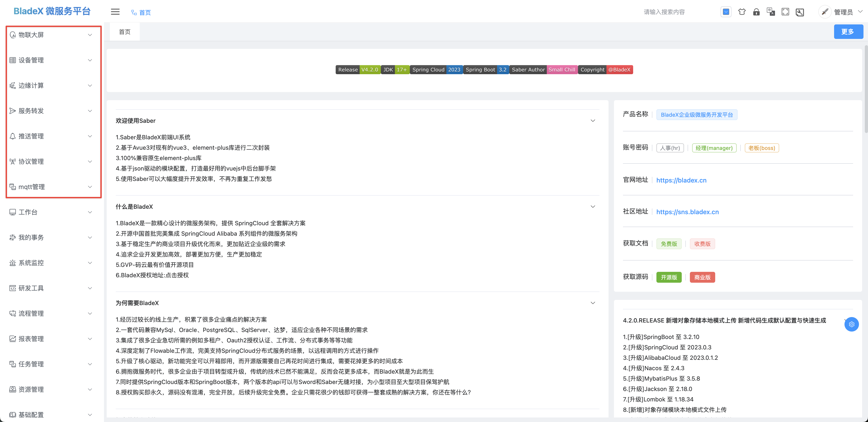Open the theme T-shirt icon
Screen dimensions: 868x422
[742, 12]
